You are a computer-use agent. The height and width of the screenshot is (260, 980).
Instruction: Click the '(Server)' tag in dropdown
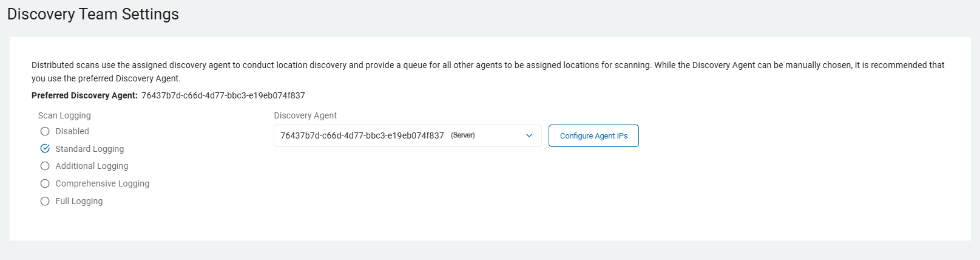click(462, 135)
